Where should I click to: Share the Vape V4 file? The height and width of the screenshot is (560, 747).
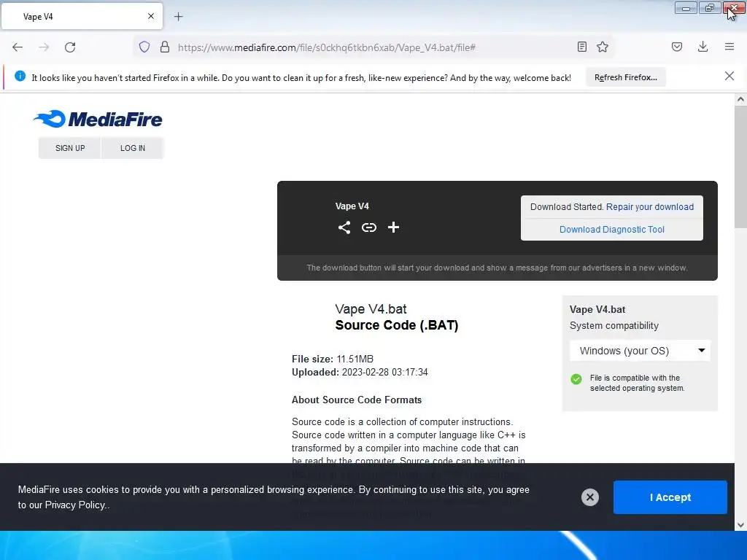344,227
